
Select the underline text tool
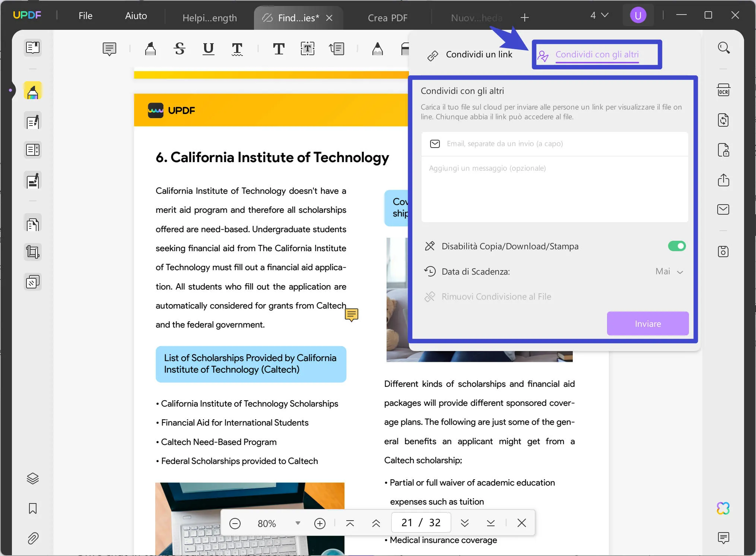click(207, 49)
